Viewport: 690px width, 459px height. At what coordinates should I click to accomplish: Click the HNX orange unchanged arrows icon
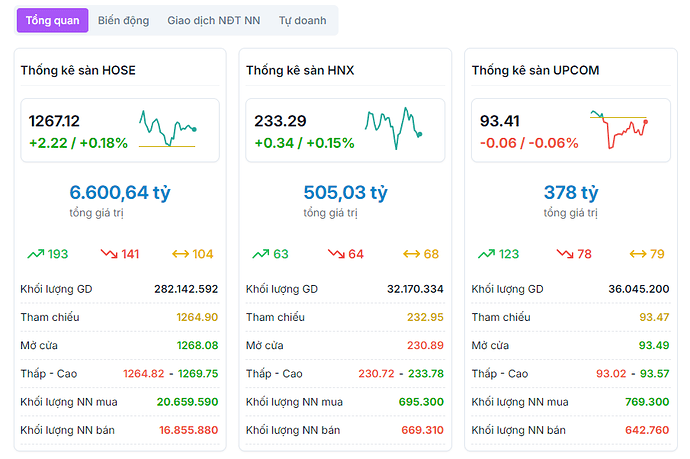point(410,254)
